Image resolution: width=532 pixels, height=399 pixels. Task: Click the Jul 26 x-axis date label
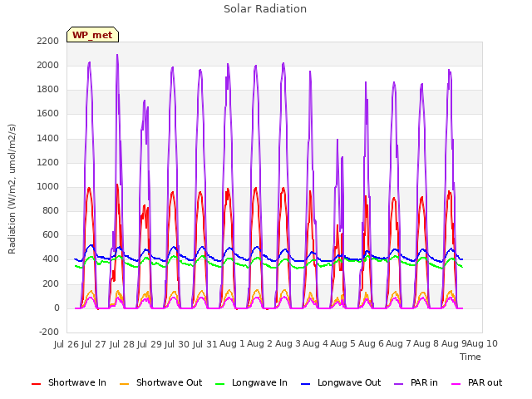tap(66, 344)
